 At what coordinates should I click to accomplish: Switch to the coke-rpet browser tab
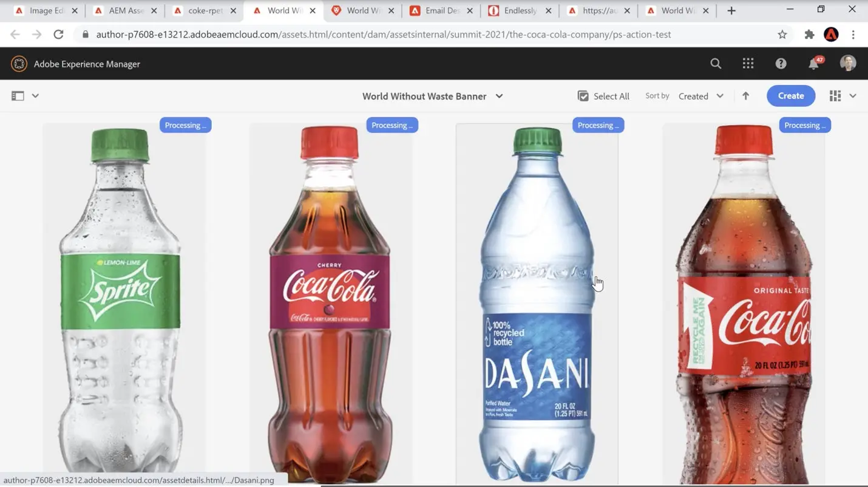pos(204,10)
